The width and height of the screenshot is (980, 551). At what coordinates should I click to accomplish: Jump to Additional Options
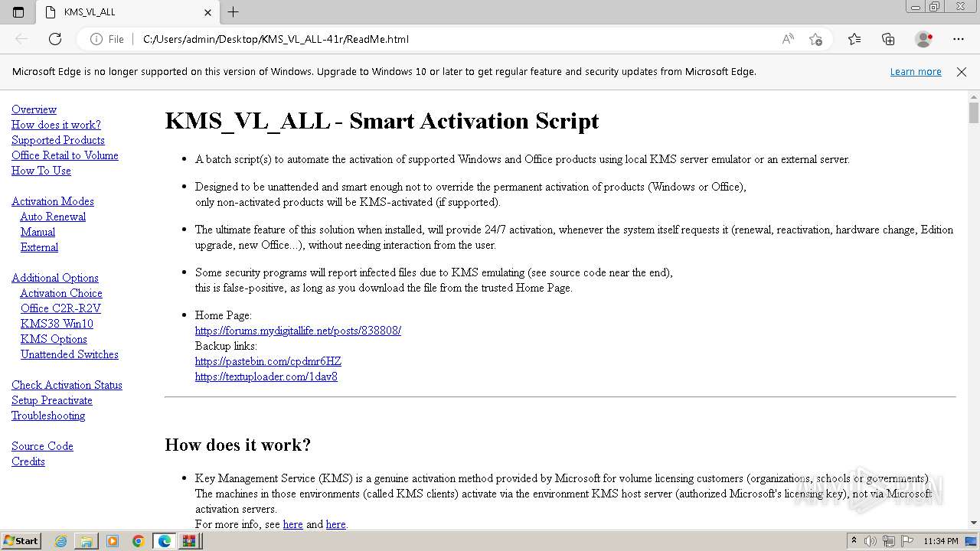click(x=55, y=278)
